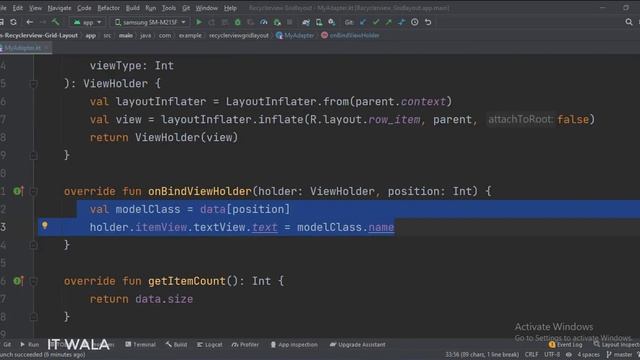The height and width of the screenshot is (360, 640).
Task: Open the Refactor menu
Action: tap(109, 8)
